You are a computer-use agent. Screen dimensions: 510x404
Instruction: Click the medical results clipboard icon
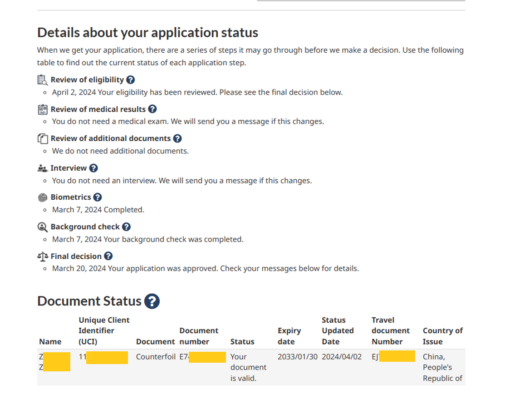point(42,109)
